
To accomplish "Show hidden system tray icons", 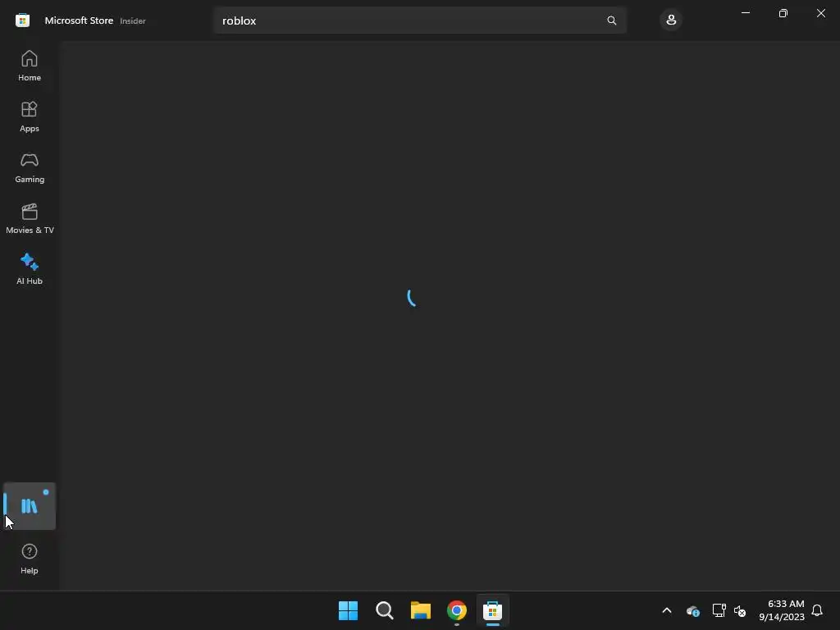I will click(x=667, y=610).
